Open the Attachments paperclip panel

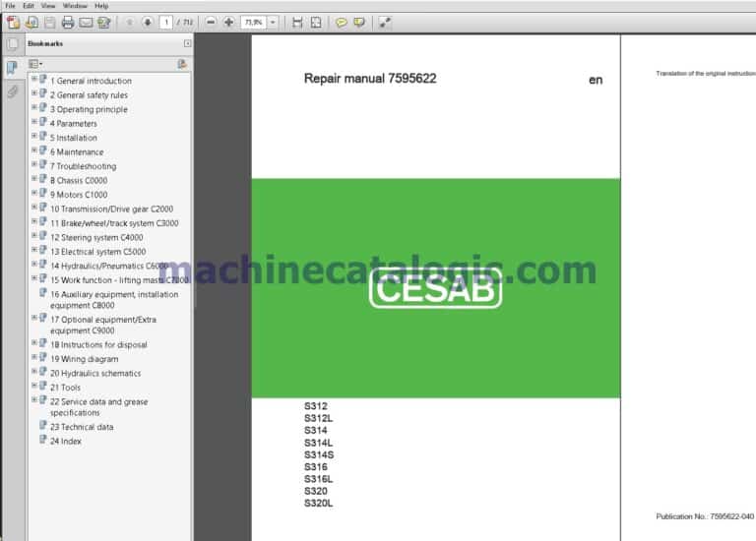point(13,91)
